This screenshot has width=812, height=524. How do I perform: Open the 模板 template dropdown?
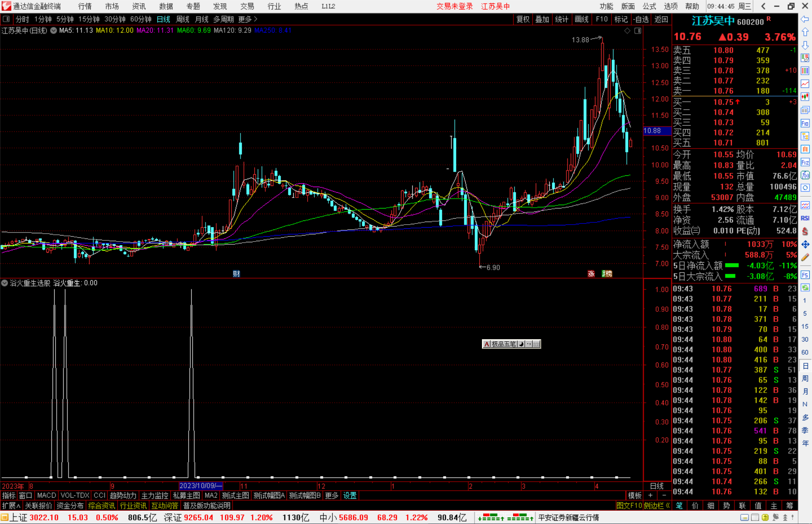(635, 496)
